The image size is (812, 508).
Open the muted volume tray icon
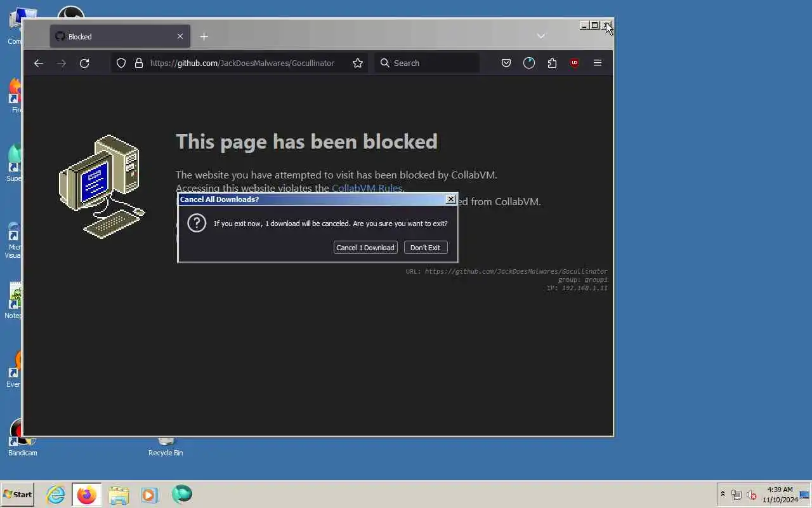(x=752, y=495)
